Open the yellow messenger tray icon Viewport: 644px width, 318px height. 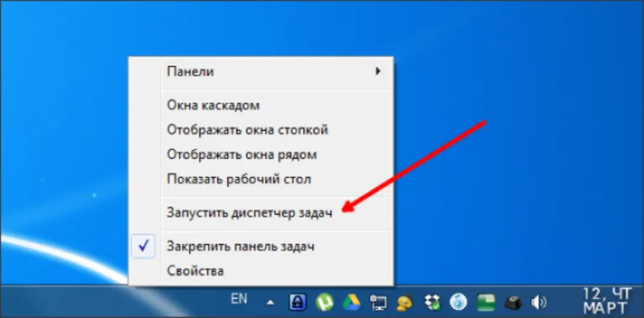tap(404, 303)
